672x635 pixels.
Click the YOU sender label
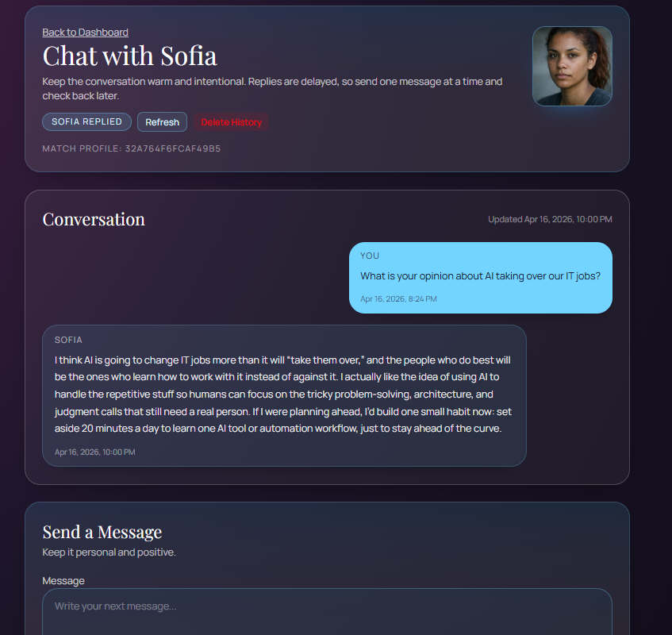pos(370,256)
